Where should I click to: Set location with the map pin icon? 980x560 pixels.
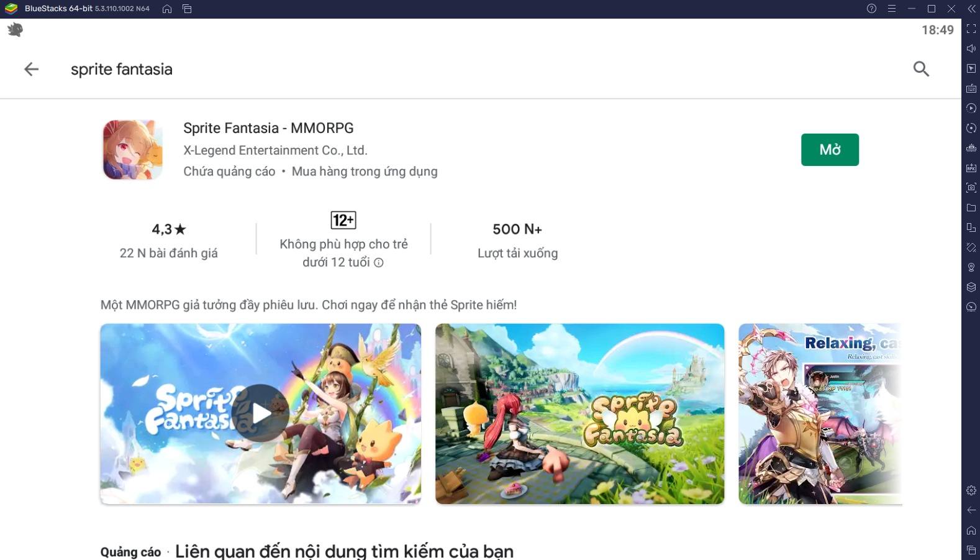pyautogui.click(x=971, y=267)
